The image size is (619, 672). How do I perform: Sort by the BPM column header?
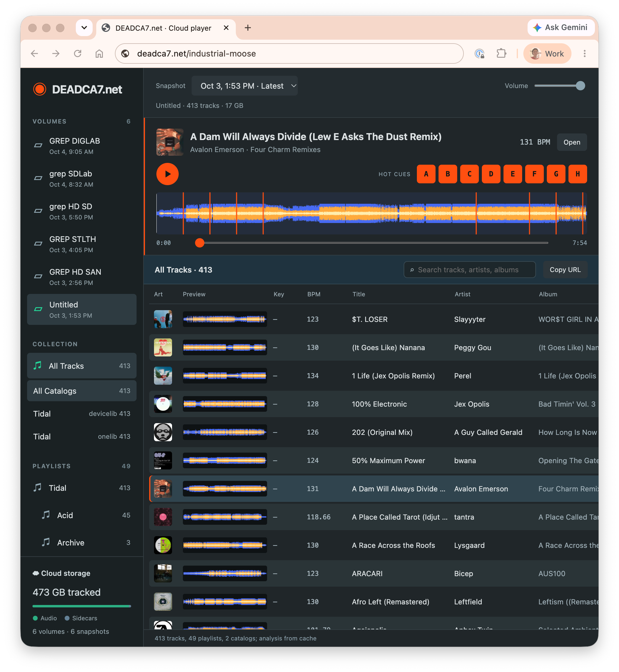point(314,295)
